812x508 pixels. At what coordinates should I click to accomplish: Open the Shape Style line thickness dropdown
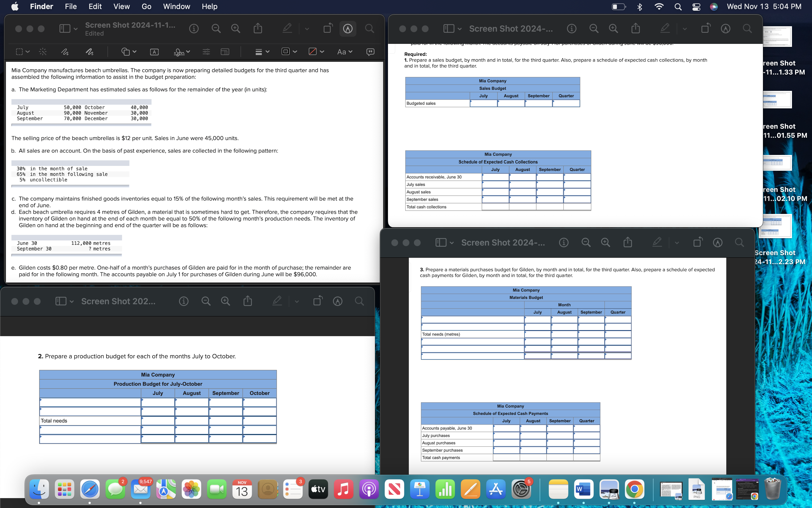pyautogui.click(x=262, y=52)
